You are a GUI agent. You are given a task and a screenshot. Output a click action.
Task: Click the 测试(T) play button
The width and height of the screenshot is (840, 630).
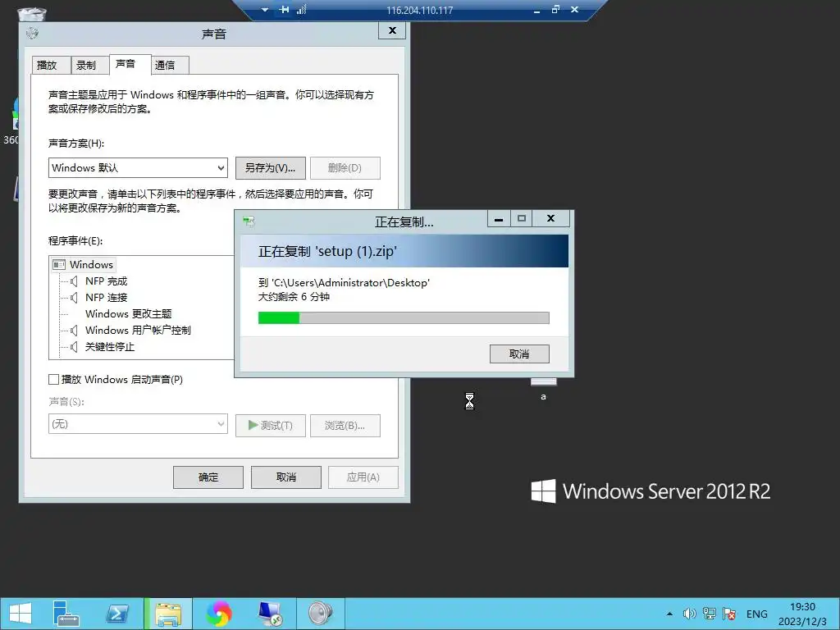point(271,426)
